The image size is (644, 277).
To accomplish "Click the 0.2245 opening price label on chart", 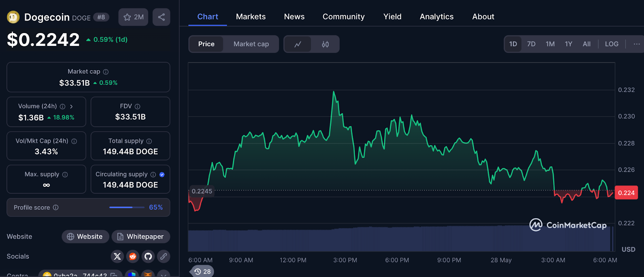I will 202,191.
